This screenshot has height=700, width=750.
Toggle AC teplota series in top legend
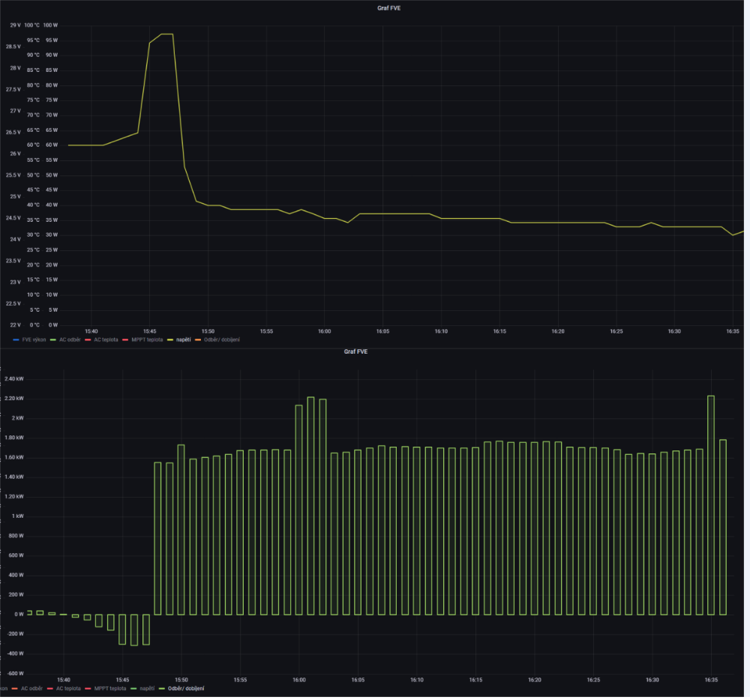pyautogui.click(x=106, y=340)
